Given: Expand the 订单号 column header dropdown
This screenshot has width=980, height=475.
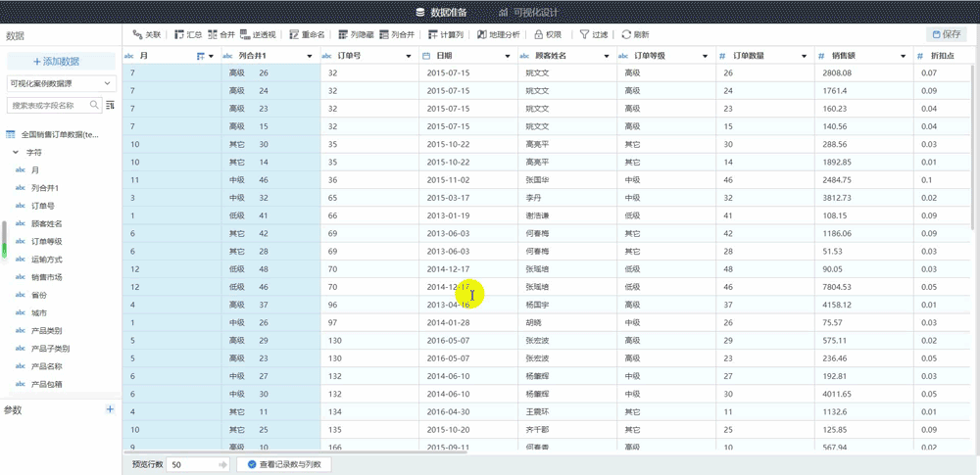Looking at the screenshot, I should pos(409,57).
